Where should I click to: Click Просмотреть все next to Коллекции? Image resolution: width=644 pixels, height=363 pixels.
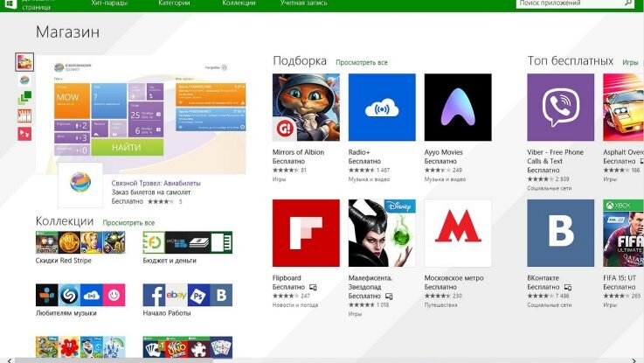[x=128, y=223]
